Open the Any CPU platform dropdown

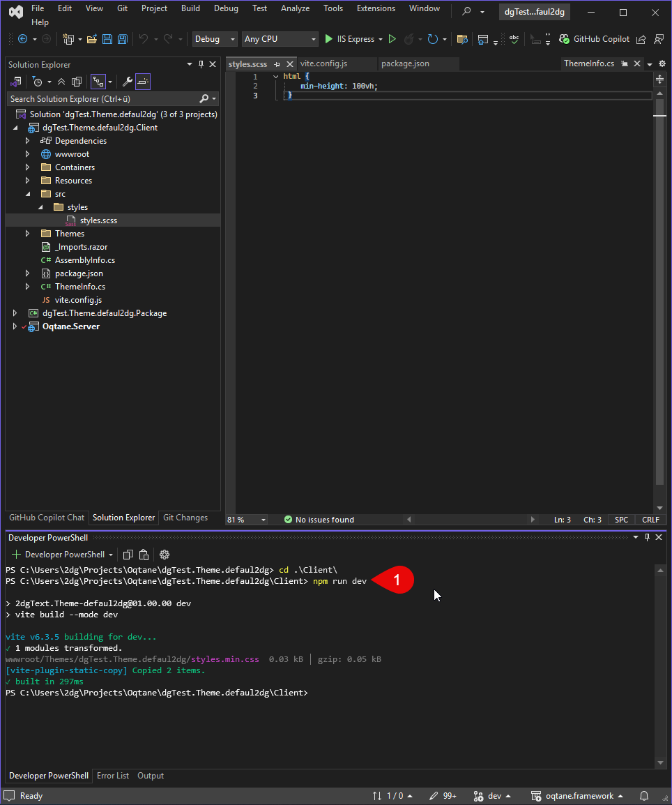pos(280,39)
